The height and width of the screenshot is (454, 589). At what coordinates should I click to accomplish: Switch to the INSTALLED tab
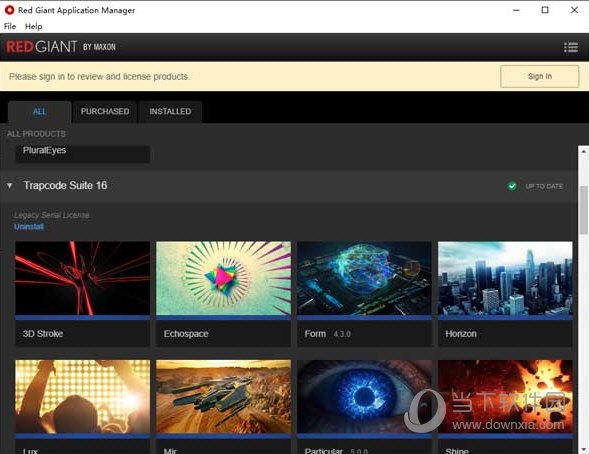tap(170, 112)
